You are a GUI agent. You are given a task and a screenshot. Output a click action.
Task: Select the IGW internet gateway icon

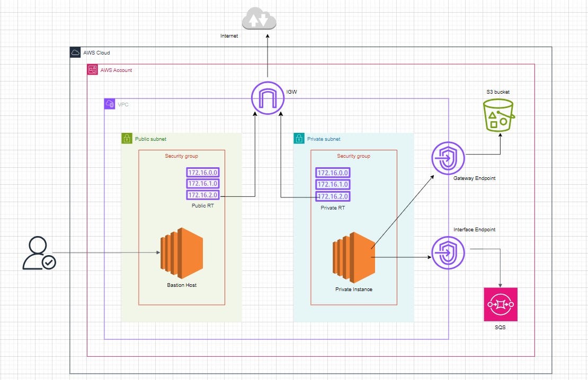click(x=268, y=97)
